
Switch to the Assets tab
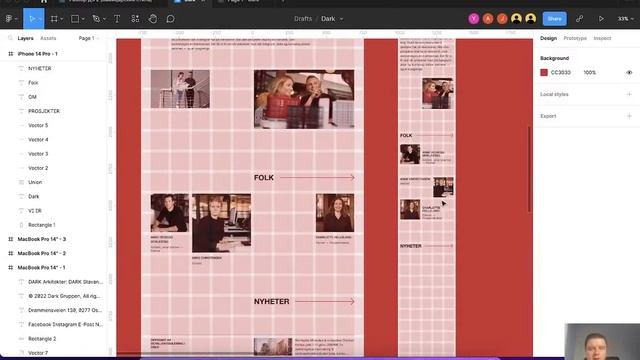pos(48,38)
